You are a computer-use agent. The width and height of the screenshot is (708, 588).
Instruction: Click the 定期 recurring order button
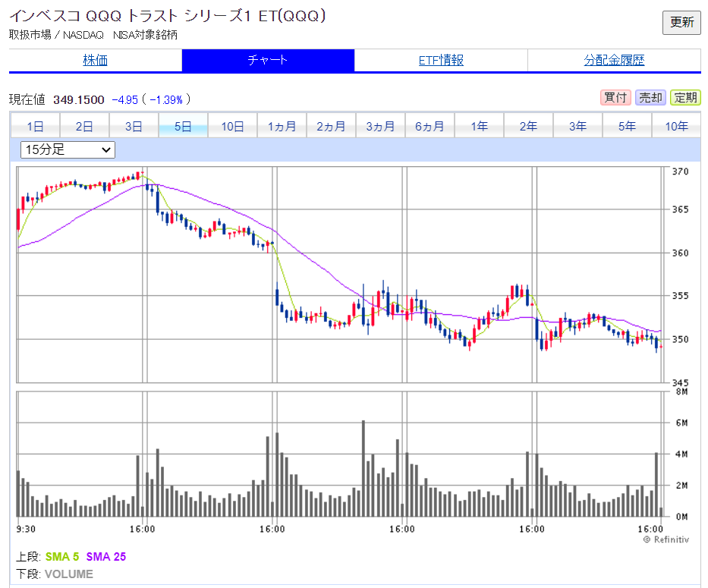[x=685, y=98]
